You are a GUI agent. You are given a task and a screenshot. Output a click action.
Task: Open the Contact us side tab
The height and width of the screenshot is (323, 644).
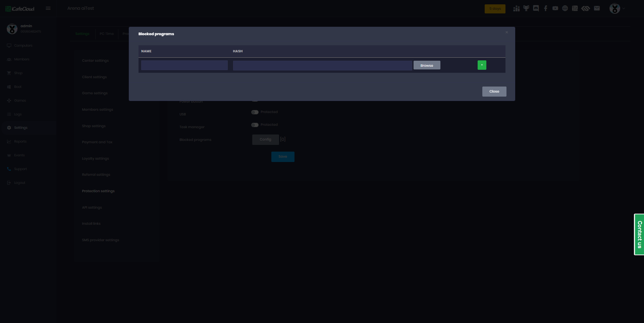click(639, 234)
